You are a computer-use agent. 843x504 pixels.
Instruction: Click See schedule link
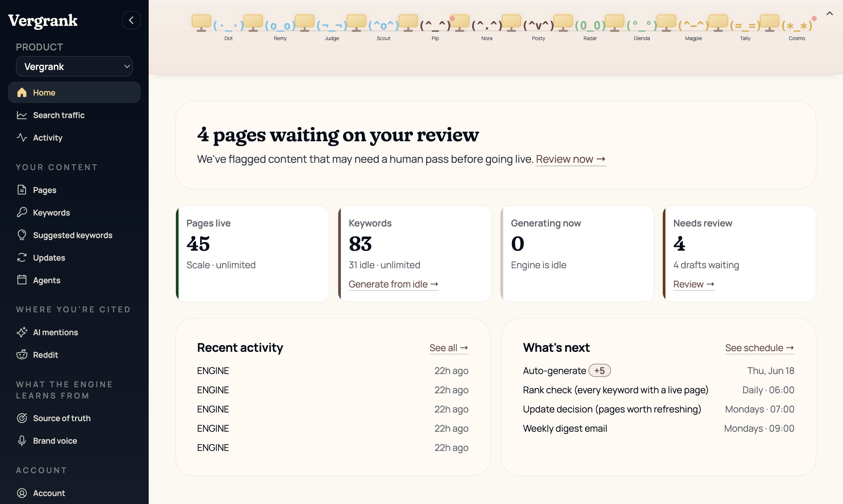pyautogui.click(x=760, y=348)
